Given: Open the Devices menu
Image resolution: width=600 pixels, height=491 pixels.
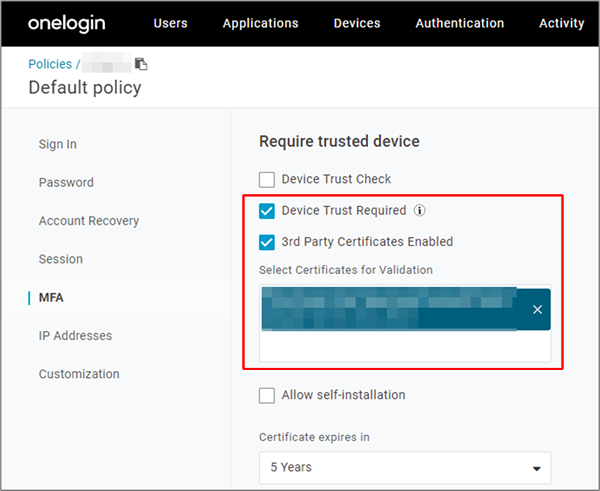Looking at the screenshot, I should 357,23.
